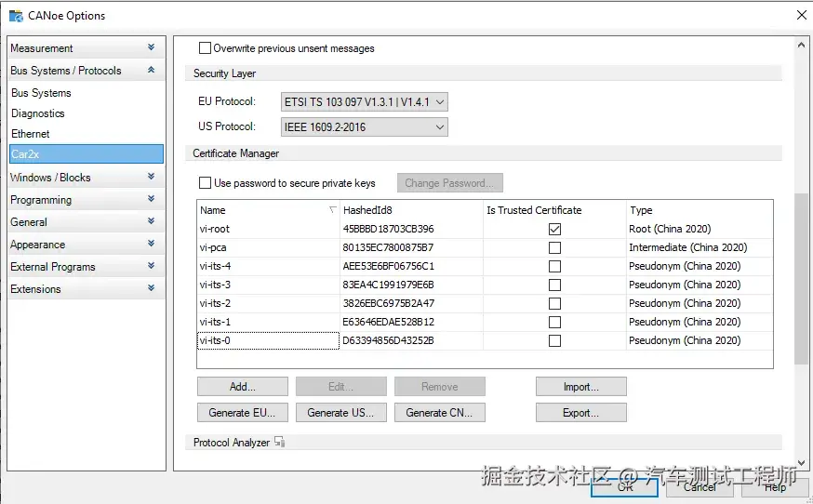Image resolution: width=813 pixels, height=504 pixels.
Task: Close the CANoe Options dialog
Action: coord(801,15)
